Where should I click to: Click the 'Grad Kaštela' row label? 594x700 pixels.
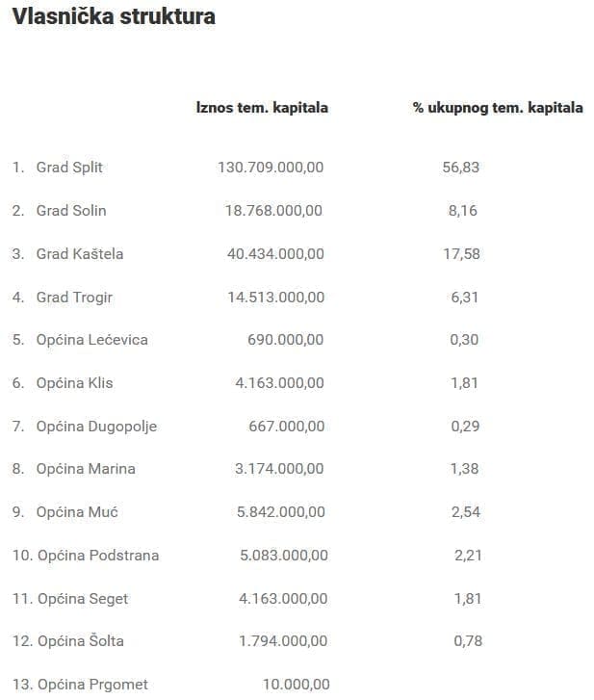tap(80, 254)
